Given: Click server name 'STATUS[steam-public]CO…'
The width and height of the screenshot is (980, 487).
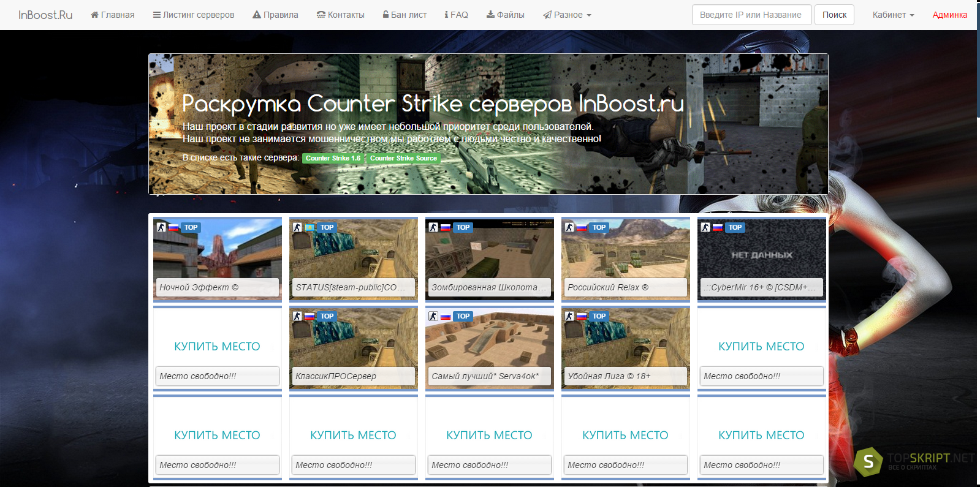Looking at the screenshot, I should 350,287.
